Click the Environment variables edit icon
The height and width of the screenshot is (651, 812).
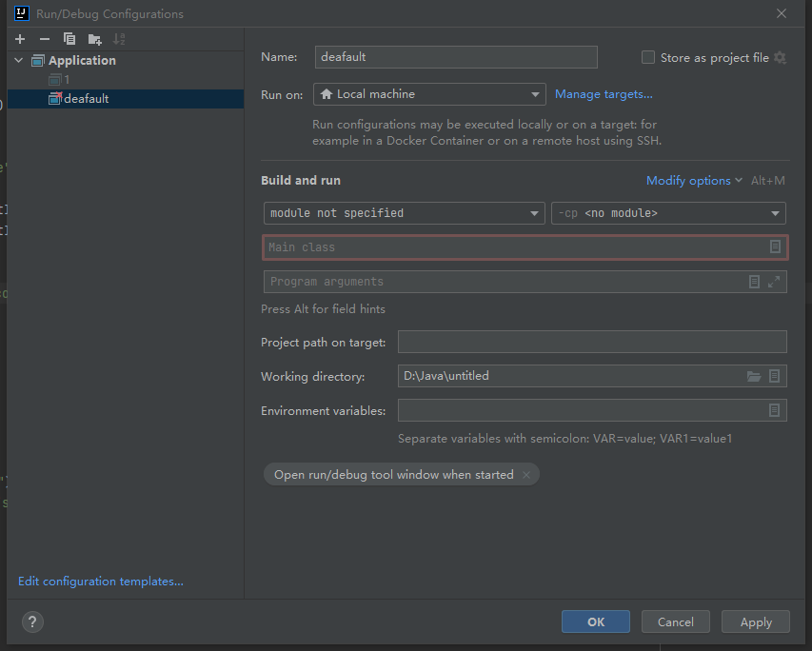(775, 410)
